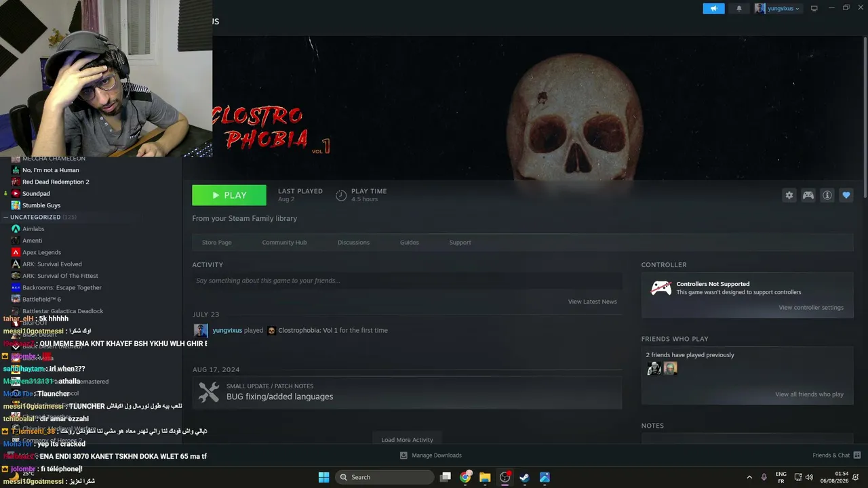Screen dimensions: 868x488
Task: Click the Windows taskbar Search box
Action: [384, 477]
